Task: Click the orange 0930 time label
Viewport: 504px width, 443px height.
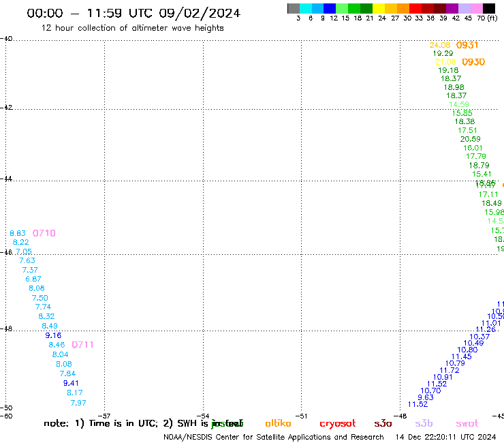Action: pos(473,62)
